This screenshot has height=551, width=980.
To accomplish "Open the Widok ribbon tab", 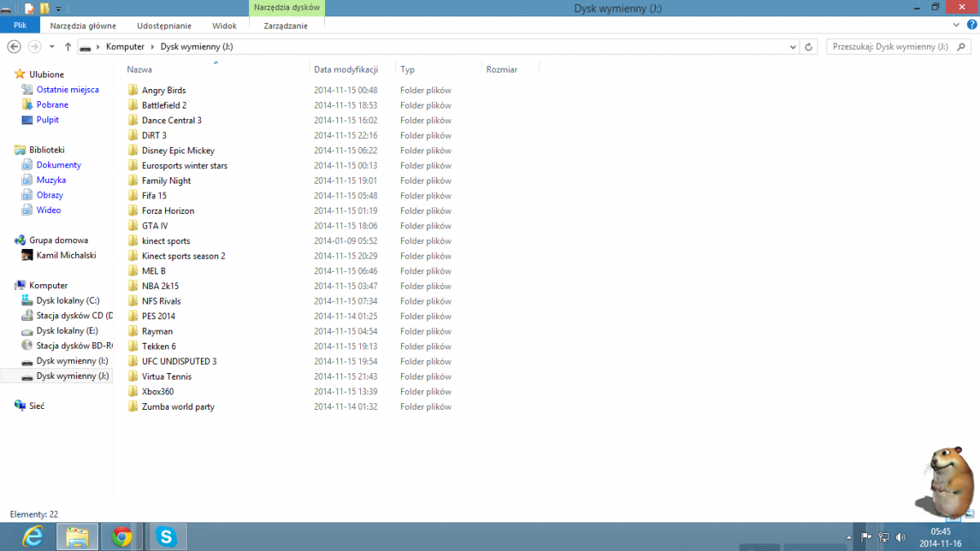I will [224, 25].
